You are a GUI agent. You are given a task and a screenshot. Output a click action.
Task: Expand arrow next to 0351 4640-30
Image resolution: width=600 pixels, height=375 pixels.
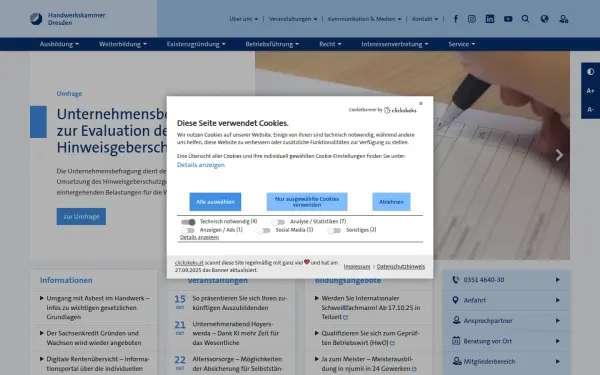click(x=558, y=280)
